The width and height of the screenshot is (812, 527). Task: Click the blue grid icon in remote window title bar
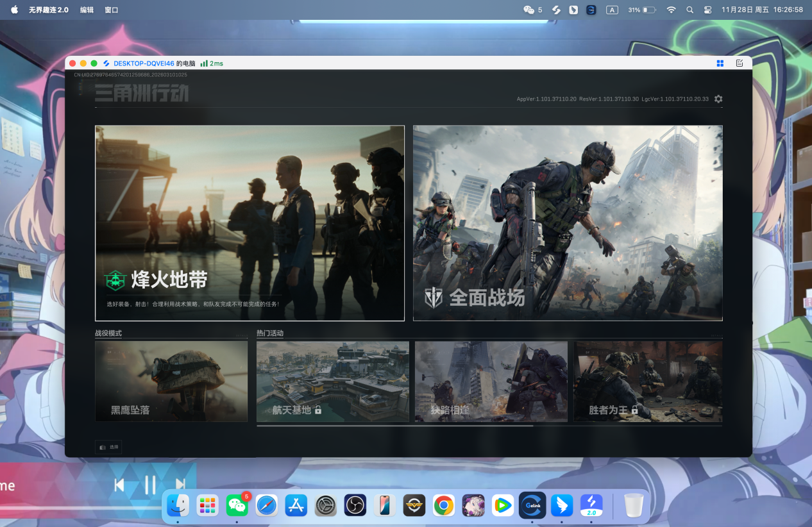click(720, 63)
